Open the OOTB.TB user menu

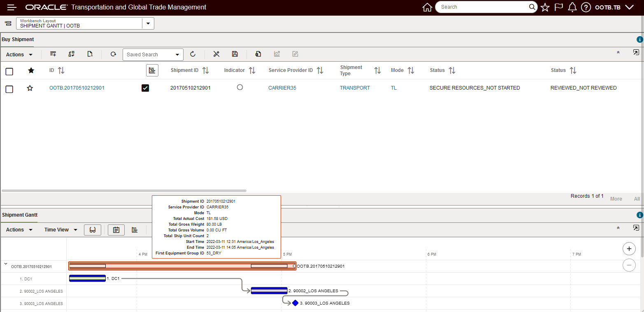coord(614,7)
